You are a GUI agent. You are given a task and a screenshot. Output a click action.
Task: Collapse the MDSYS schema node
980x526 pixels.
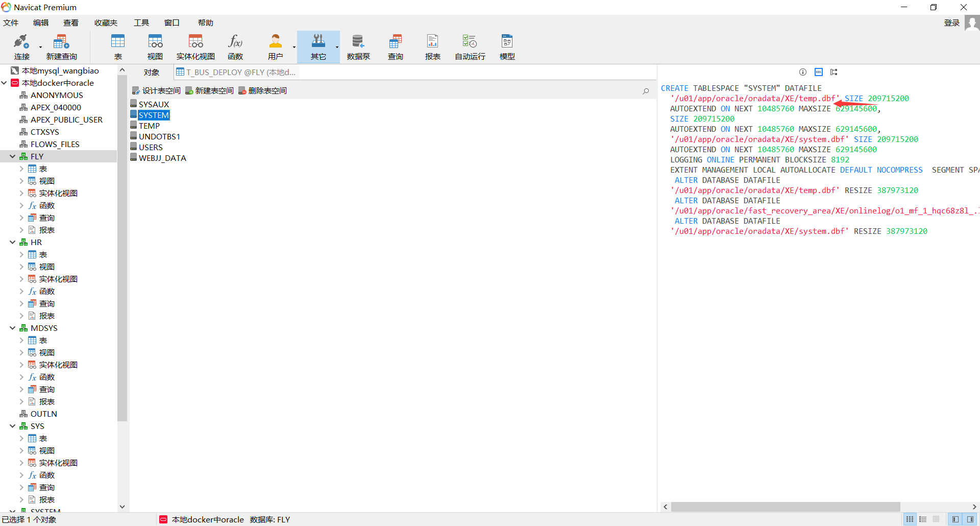pyautogui.click(x=12, y=328)
